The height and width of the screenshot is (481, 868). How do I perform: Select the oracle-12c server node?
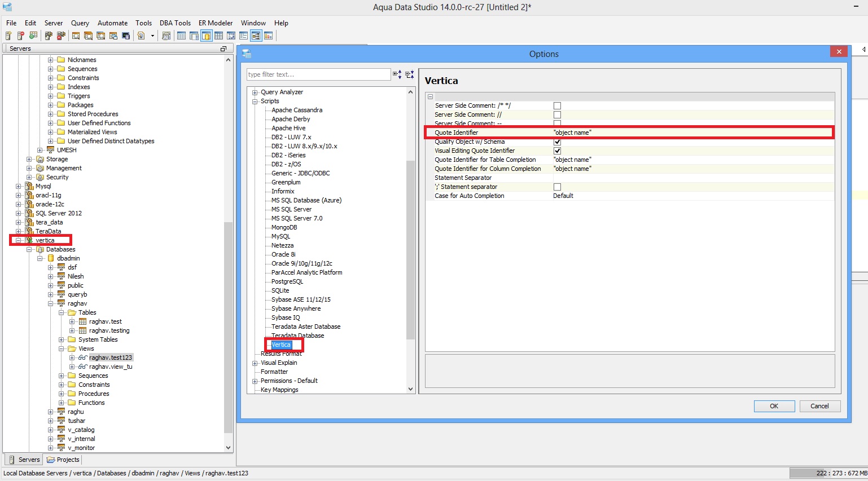click(x=50, y=204)
